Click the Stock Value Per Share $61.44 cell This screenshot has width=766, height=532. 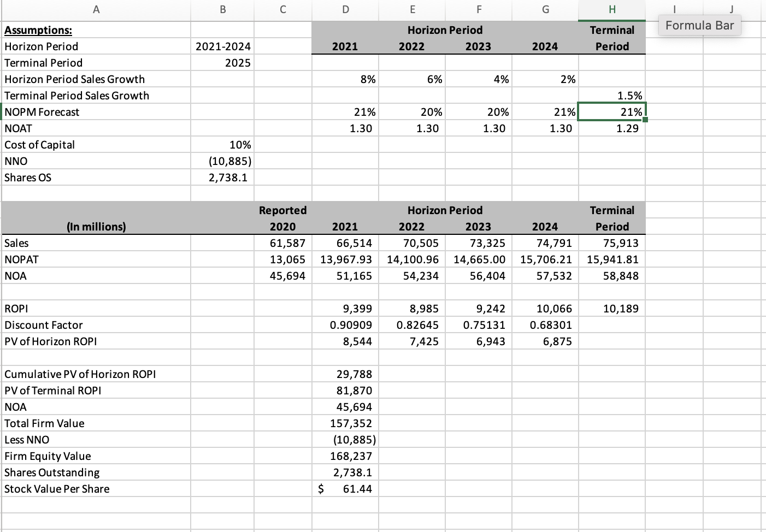coord(344,489)
